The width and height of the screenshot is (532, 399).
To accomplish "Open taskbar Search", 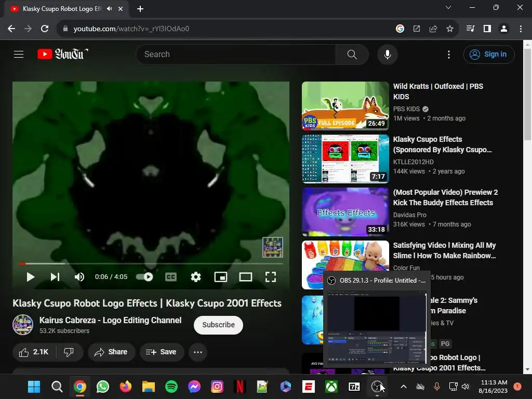I will point(57,387).
